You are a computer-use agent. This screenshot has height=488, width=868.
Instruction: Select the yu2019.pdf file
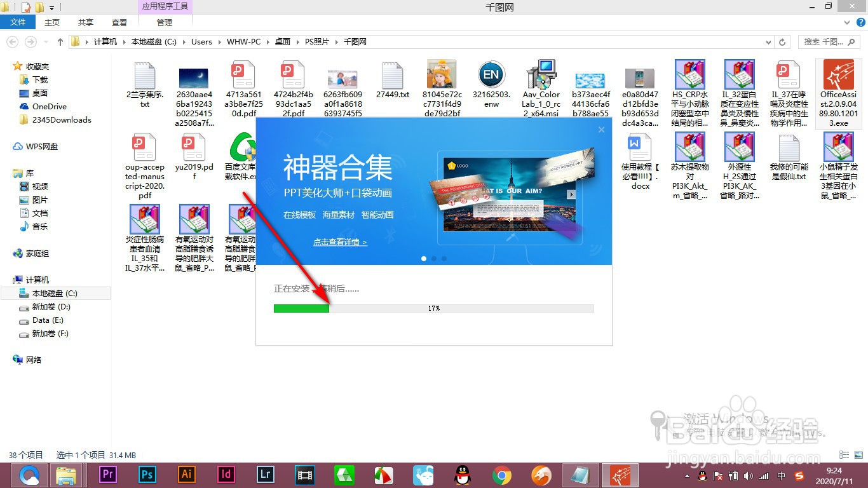tap(194, 157)
